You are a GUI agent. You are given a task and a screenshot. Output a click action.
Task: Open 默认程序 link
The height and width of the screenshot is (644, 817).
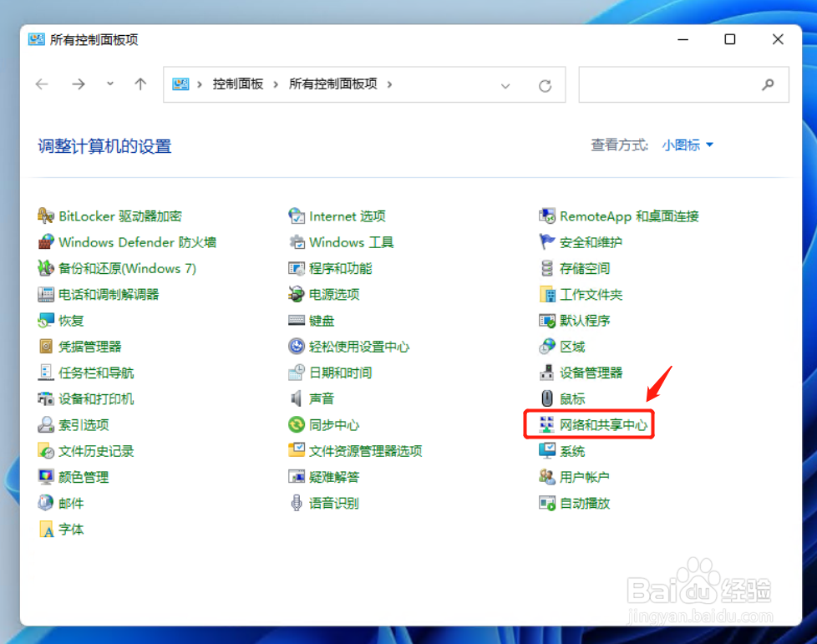[585, 321]
